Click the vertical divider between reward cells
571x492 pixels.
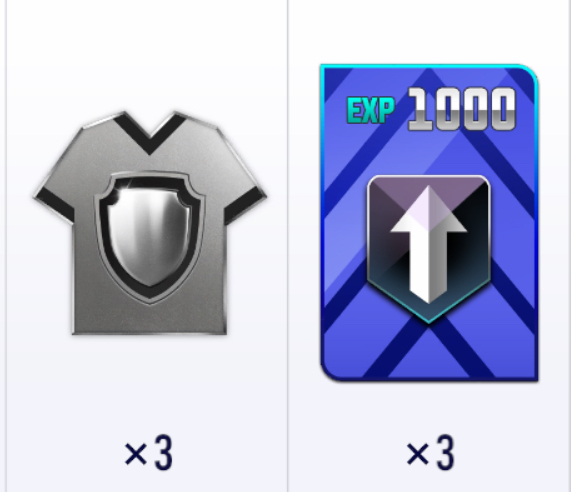[288, 246]
